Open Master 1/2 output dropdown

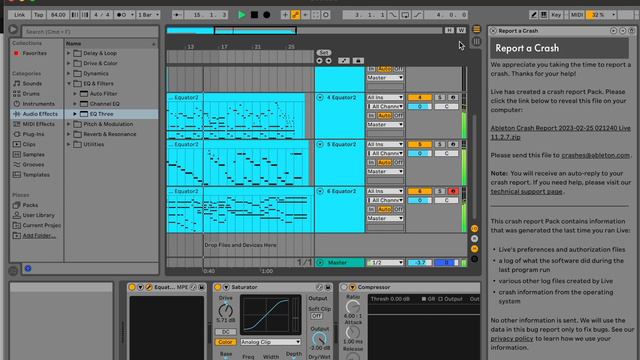tap(385, 262)
